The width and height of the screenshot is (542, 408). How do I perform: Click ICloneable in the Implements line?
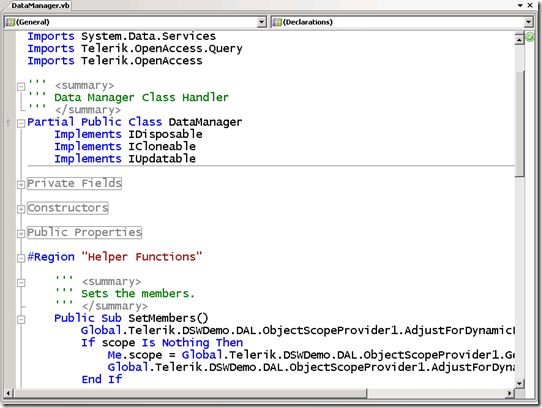pos(162,147)
